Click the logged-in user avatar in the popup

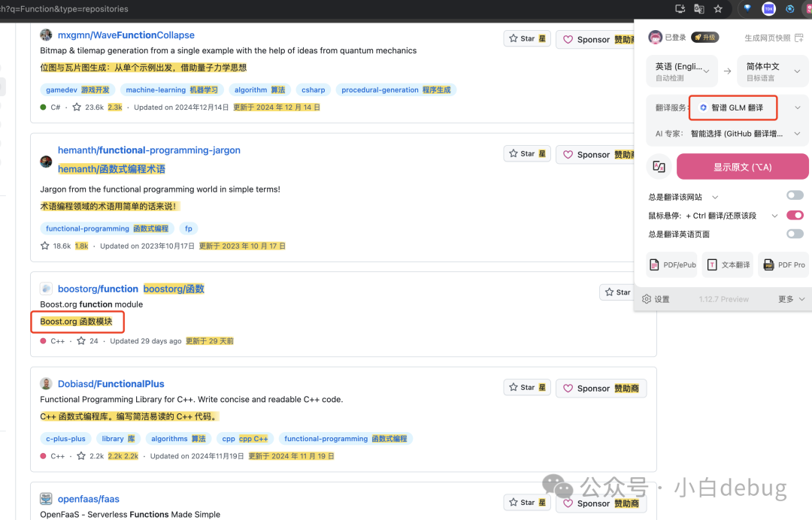point(655,38)
